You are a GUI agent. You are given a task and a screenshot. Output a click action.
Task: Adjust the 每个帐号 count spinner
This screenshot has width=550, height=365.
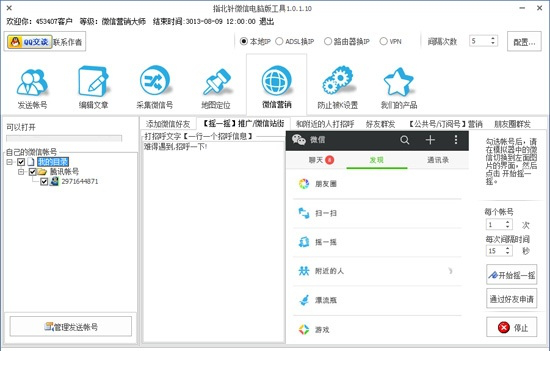pos(507,224)
